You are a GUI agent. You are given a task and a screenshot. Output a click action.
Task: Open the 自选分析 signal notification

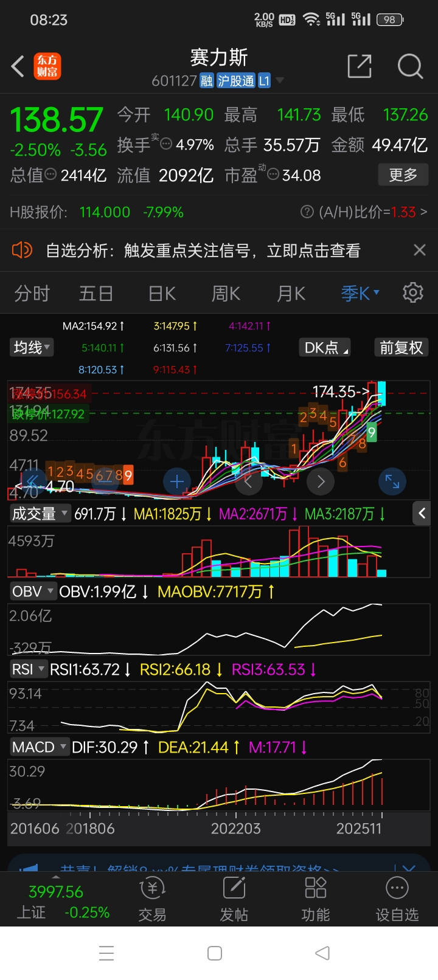click(203, 250)
